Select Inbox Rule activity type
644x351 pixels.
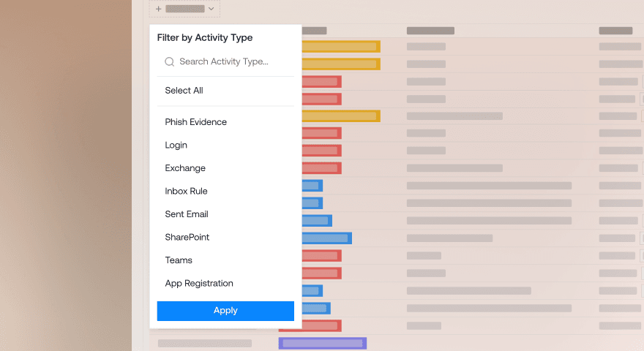186,191
